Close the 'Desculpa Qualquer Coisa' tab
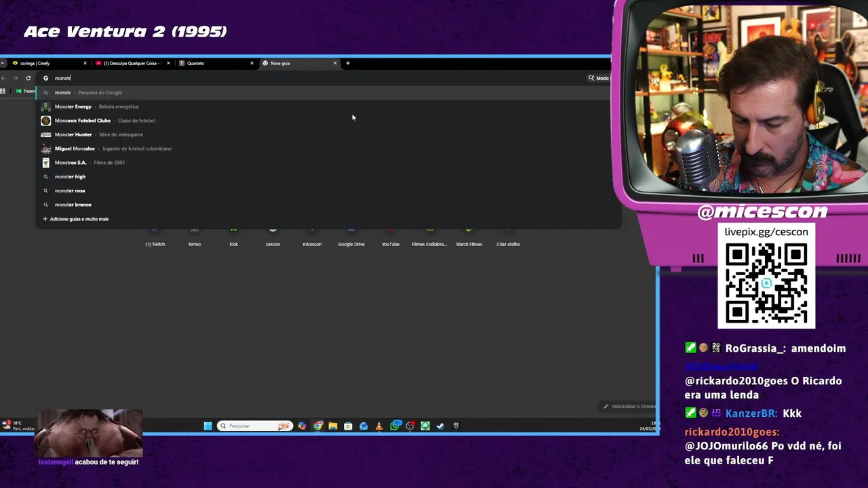 click(x=168, y=63)
